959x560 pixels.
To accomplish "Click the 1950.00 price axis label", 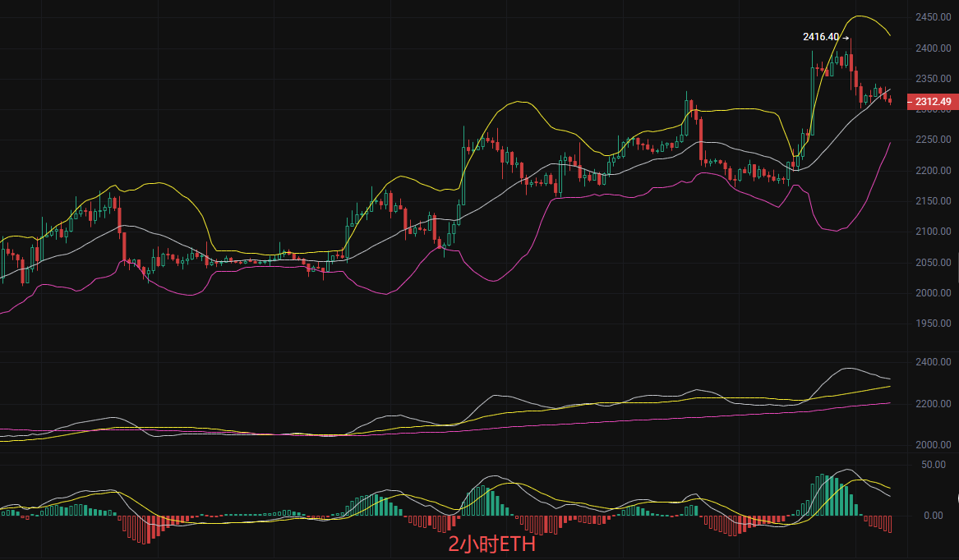I will click(x=933, y=324).
